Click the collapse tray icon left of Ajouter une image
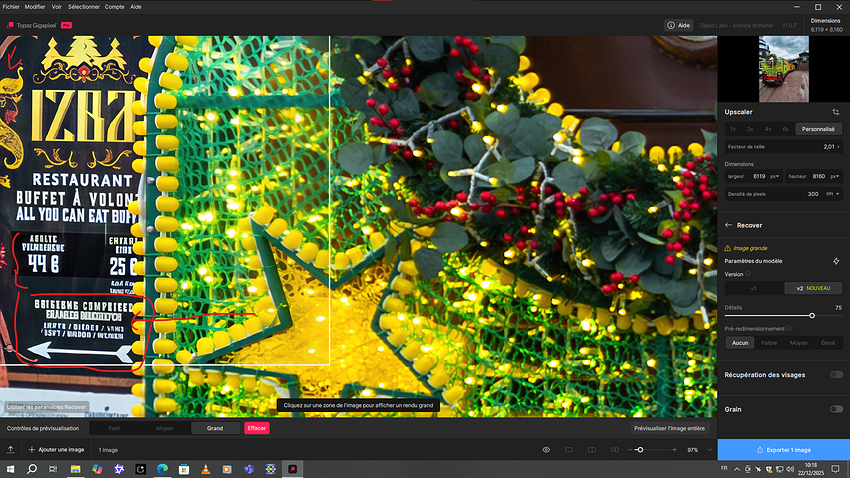This screenshot has width=850, height=478. pos(12,450)
